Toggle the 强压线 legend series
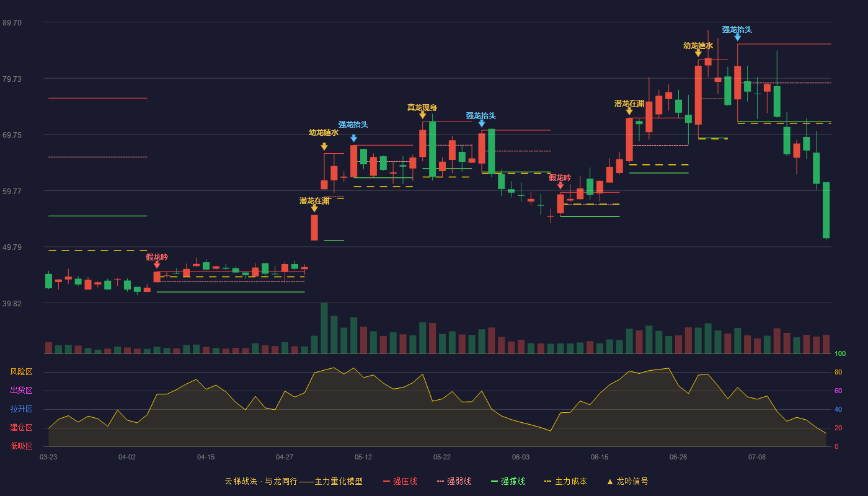The width and height of the screenshot is (868, 496). pos(400,481)
